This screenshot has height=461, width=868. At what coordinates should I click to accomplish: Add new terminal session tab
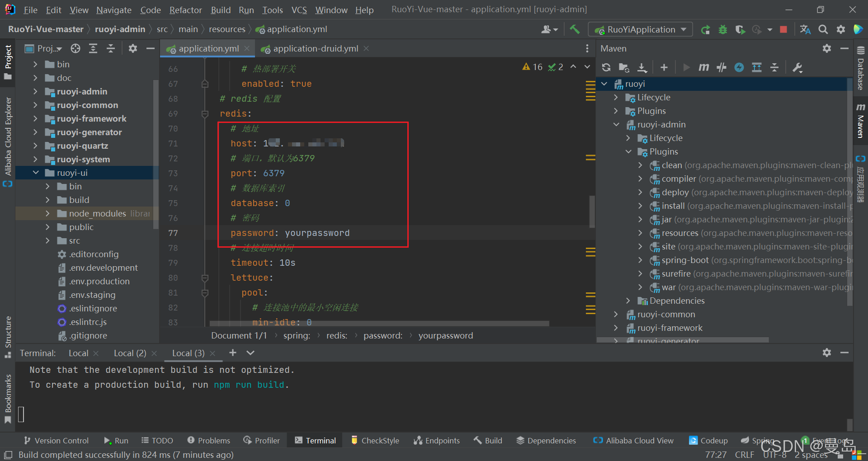pyautogui.click(x=233, y=353)
